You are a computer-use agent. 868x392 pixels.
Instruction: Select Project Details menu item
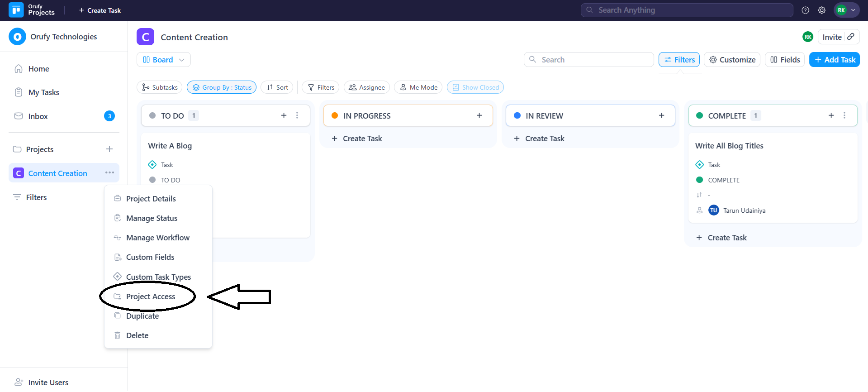coord(158,199)
